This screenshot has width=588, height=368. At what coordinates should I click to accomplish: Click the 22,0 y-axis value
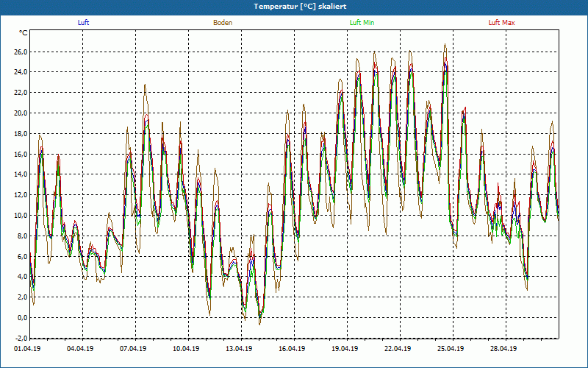point(21,93)
